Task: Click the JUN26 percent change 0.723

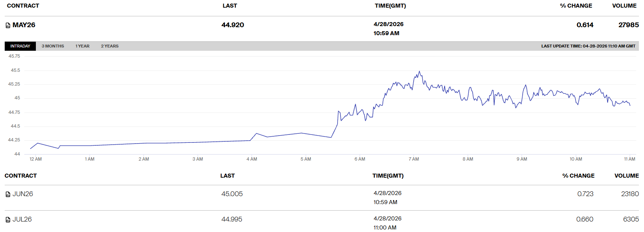Action: [x=585, y=194]
